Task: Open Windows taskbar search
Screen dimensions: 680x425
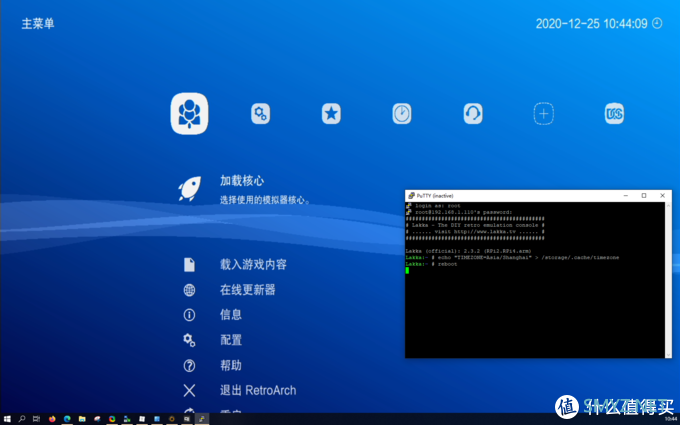Action: (22, 419)
